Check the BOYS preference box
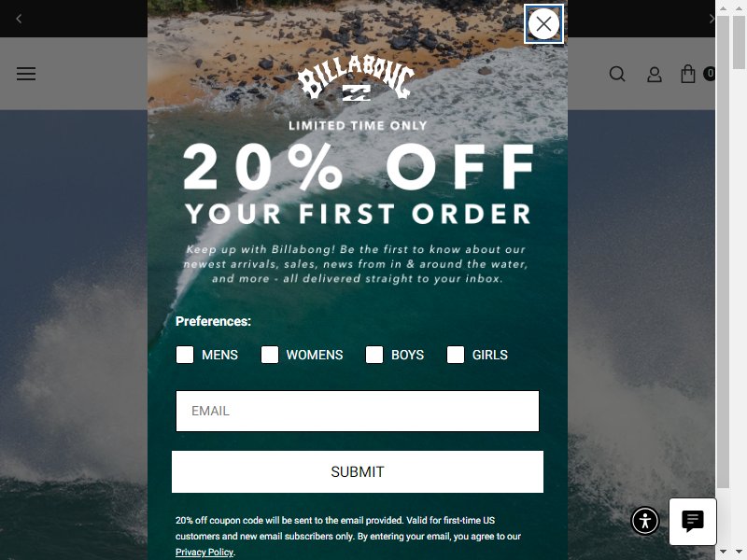This screenshot has width=747, height=560. [374, 355]
